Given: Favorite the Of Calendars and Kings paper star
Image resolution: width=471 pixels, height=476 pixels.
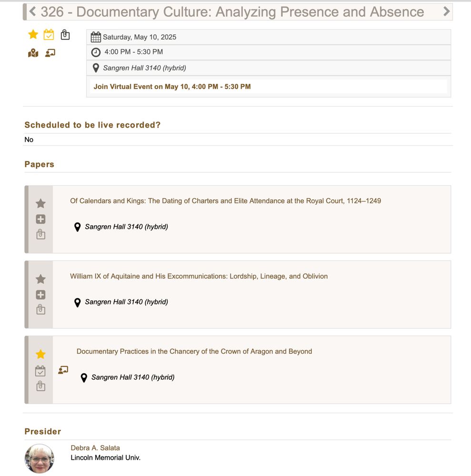Looking at the screenshot, I should 40,203.
